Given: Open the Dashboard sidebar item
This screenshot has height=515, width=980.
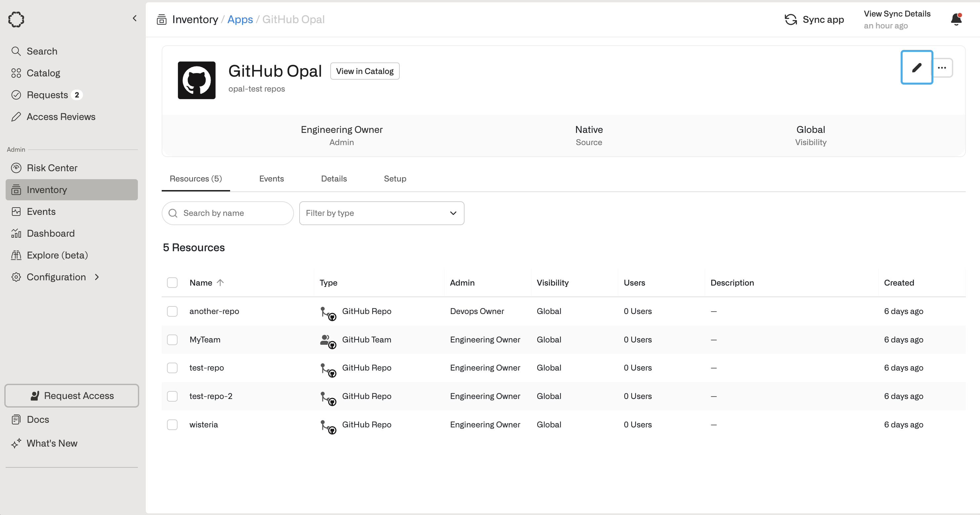Looking at the screenshot, I should coord(51,233).
